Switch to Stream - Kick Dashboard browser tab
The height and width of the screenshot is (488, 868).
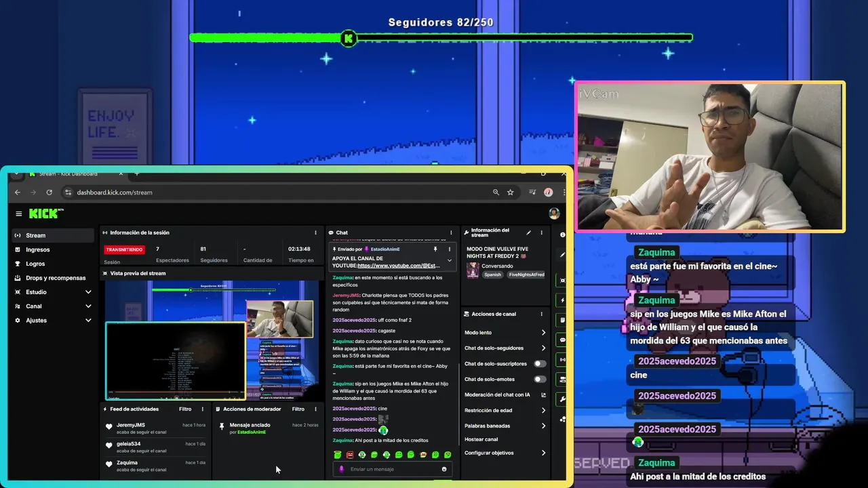(x=75, y=174)
